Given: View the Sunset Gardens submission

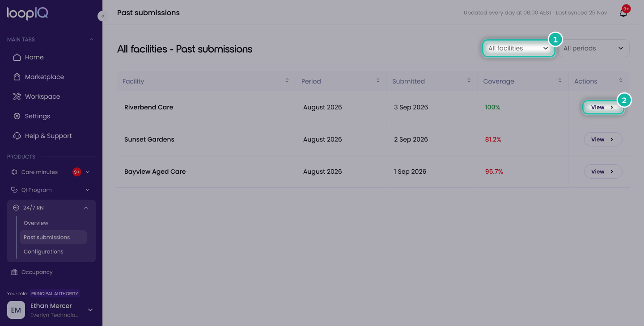Looking at the screenshot, I should click(x=603, y=139).
